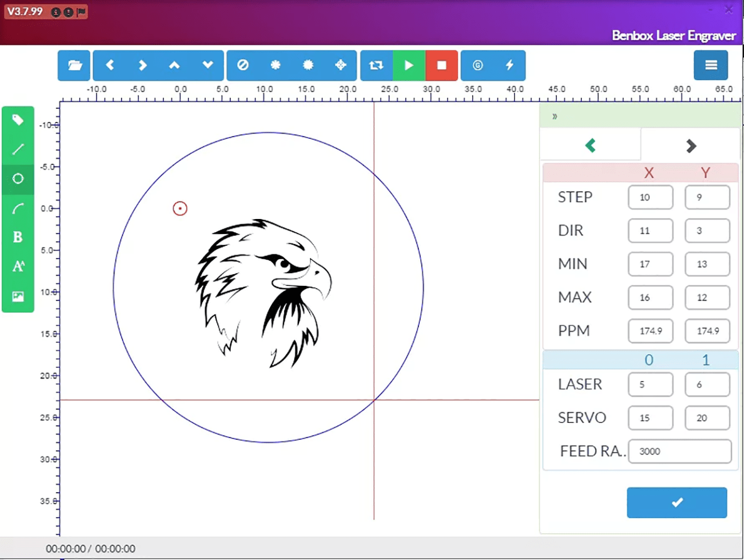The height and width of the screenshot is (560, 744).
Task: Click PPM X input field
Action: coord(650,331)
